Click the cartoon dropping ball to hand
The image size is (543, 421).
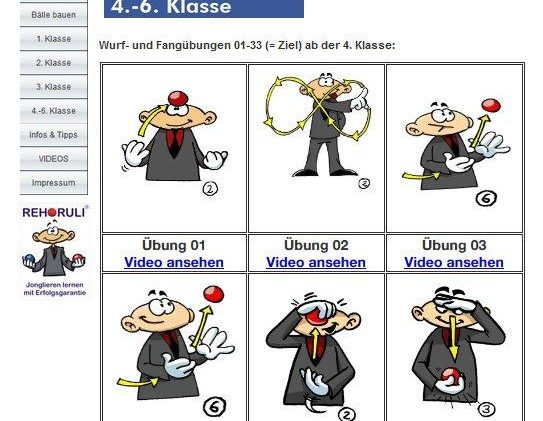[x=456, y=351]
